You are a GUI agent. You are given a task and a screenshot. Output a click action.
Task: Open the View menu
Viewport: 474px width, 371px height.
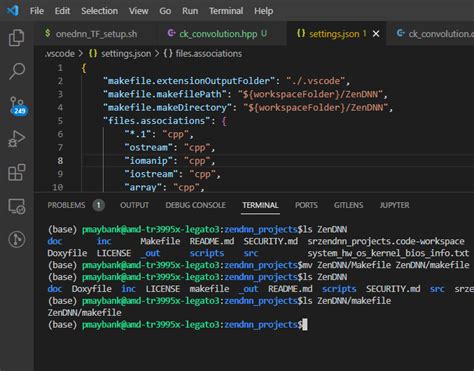(139, 11)
